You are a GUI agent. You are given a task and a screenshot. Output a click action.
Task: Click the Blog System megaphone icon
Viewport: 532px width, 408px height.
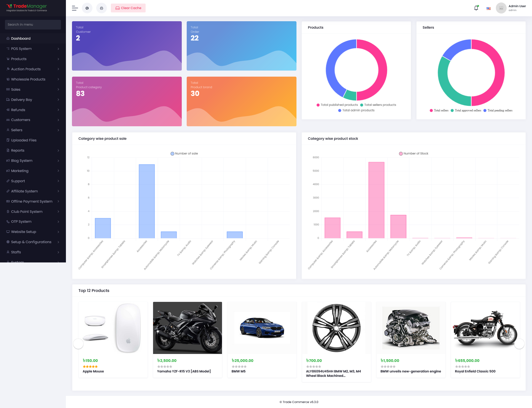point(8,160)
